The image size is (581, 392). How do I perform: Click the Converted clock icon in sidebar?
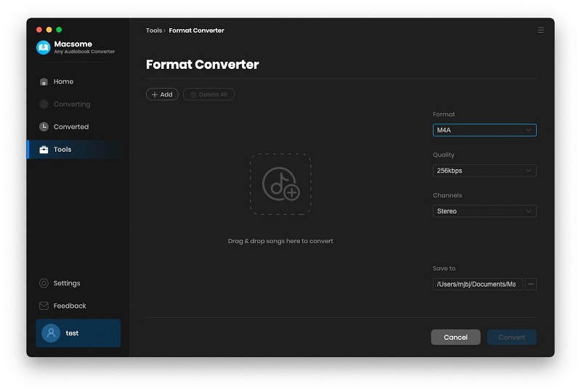[44, 127]
